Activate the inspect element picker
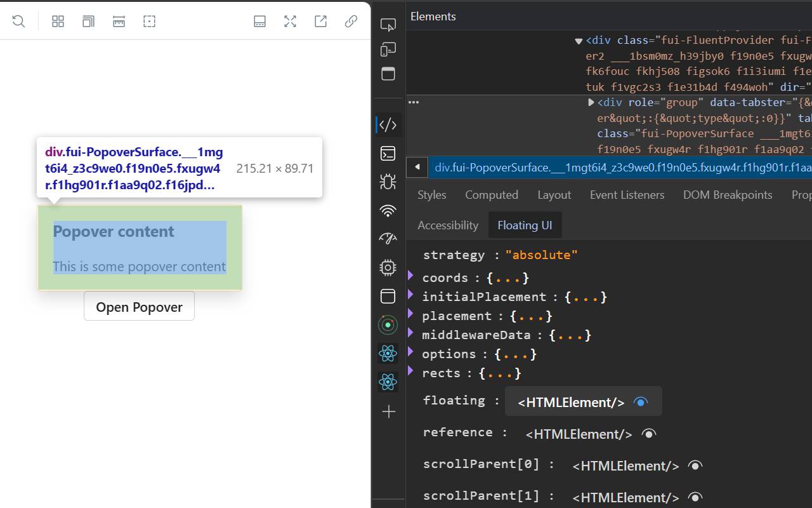 pyautogui.click(x=388, y=25)
